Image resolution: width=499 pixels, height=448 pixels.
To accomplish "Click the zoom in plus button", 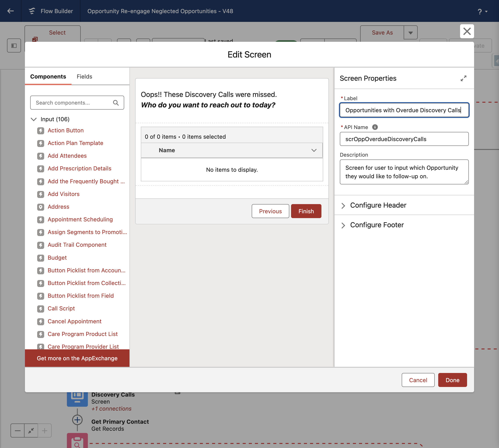I will pyautogui.click(x=45, y=430).
